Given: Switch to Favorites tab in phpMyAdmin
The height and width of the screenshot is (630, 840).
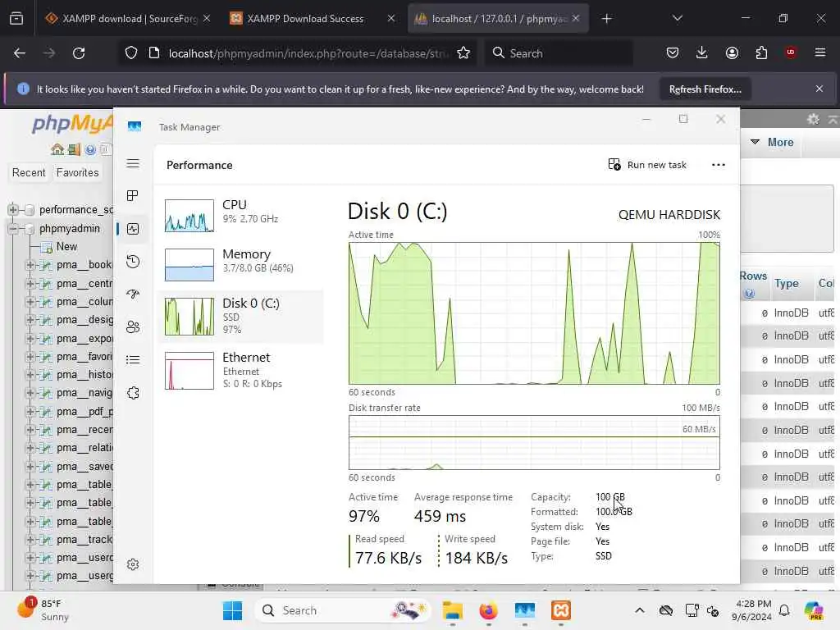Looking at the screenshot, I should tap(78, 172).
